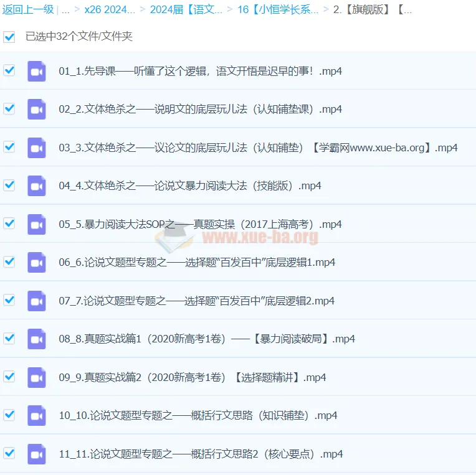The width and height of the screenshot is (476, 475).
Task: Go to the x26 2024... breadcrumb folder
Action: click(110, 10)
